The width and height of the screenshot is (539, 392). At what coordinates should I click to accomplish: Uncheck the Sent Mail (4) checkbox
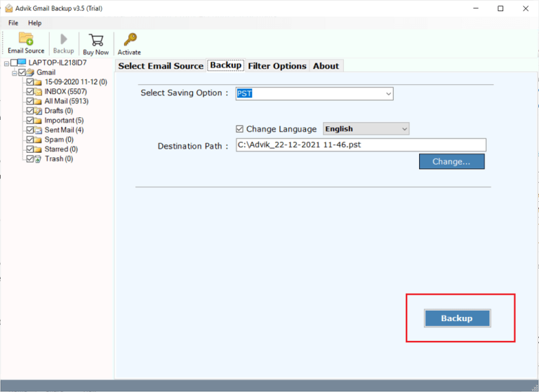tap(29, 130)
